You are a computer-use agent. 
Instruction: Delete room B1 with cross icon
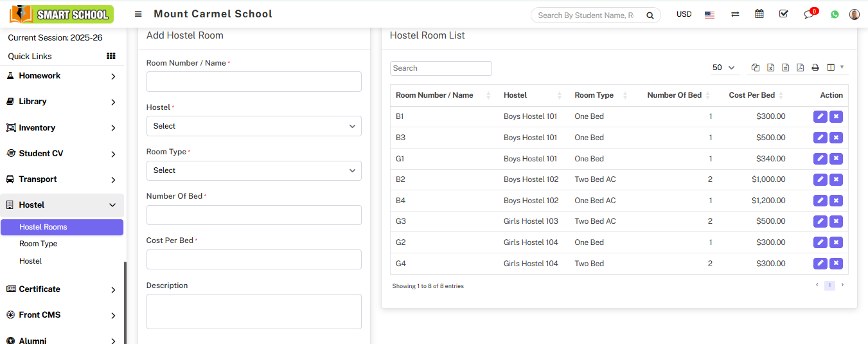click(x=836, y=116)
